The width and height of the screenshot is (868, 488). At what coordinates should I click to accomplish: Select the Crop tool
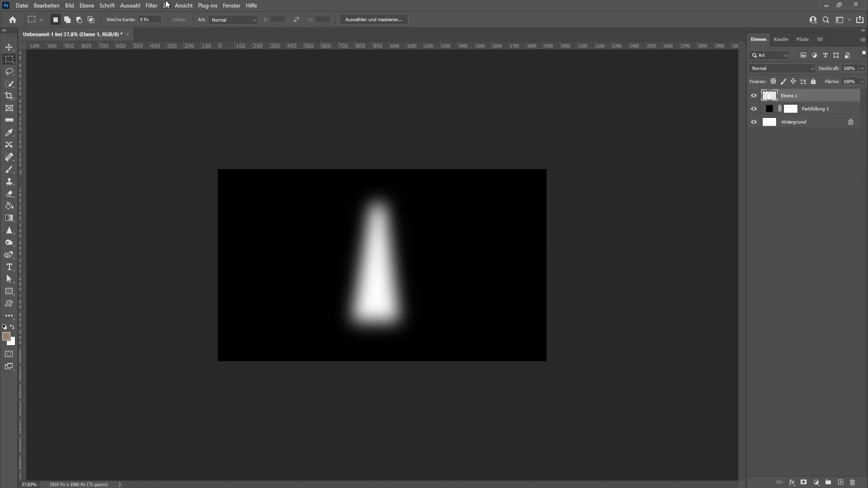(9, 95)
